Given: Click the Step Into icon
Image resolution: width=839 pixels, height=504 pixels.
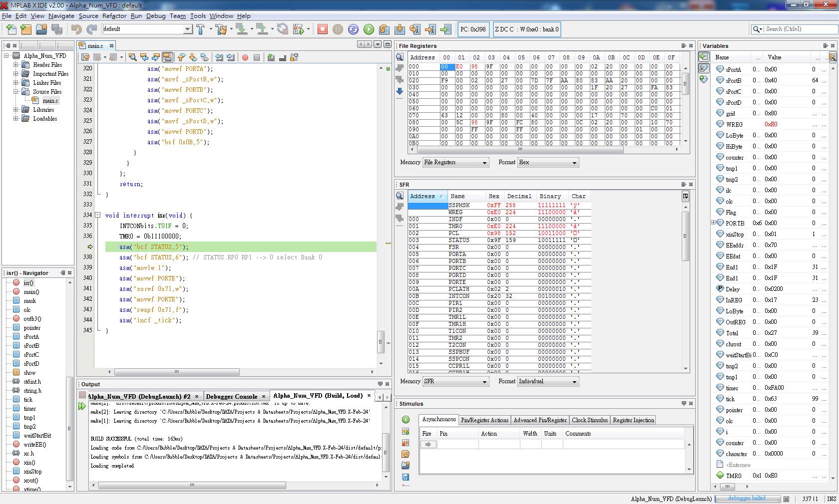Looking at the screenshot, I should (400, 29).
